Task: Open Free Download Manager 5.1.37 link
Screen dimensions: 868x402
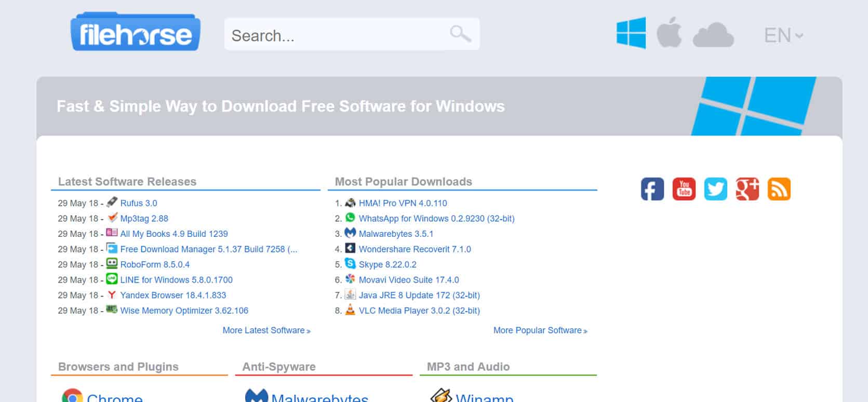Action: coord(209,249)
